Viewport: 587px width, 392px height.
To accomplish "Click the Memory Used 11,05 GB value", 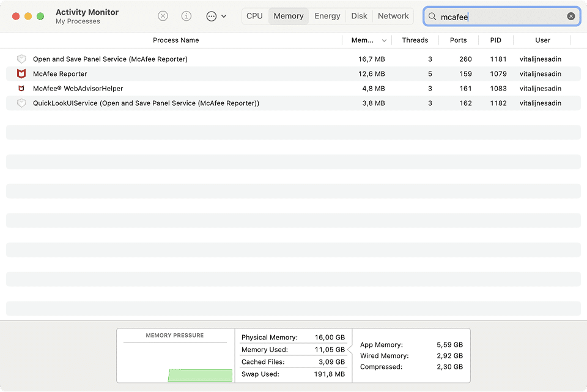I will pyautogui.click(x=330, y=349).
